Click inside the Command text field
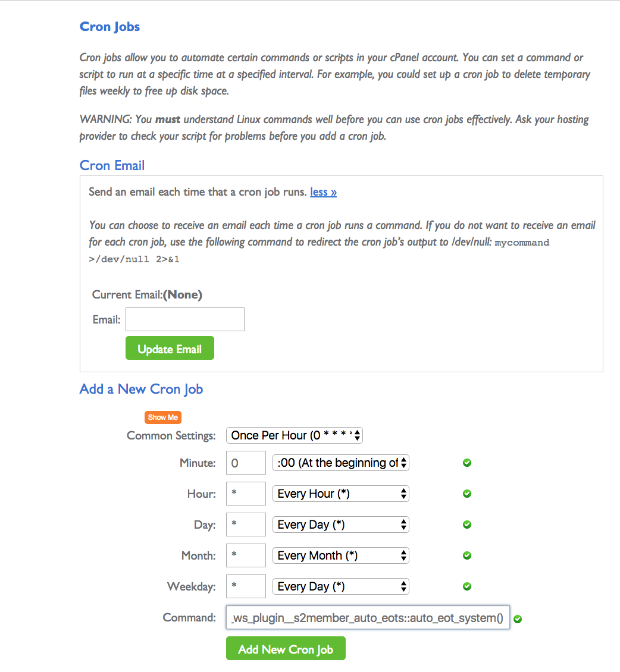This screenshot has height=672, width=620. click(368, 617)
